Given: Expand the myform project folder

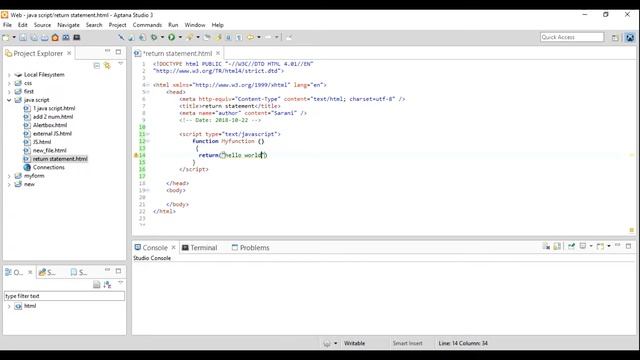Looking at the screenshot, I should [9, 176].
